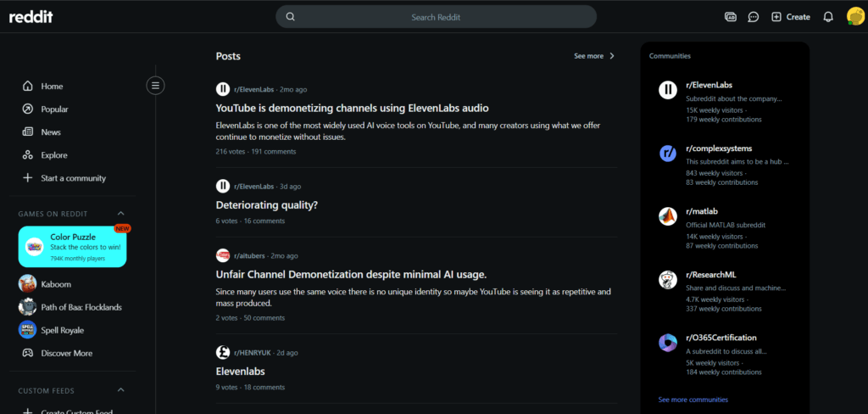Screen dimensions: 868x414
Task: Follow the See more communities link
Action: coord(693,400)
